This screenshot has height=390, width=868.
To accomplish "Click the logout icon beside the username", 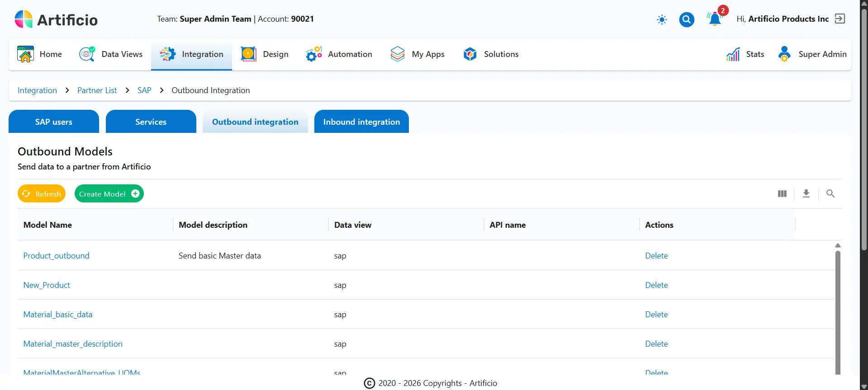I will coord(840,19).
